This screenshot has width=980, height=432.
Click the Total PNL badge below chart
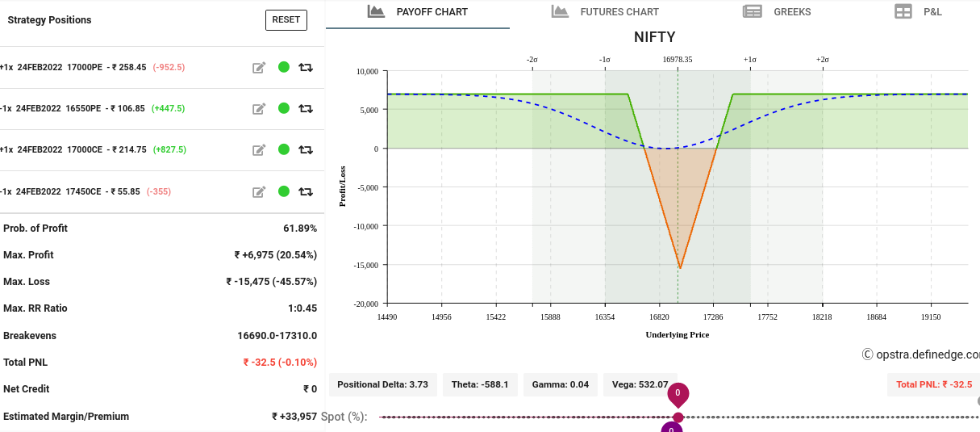coord(933,385)
